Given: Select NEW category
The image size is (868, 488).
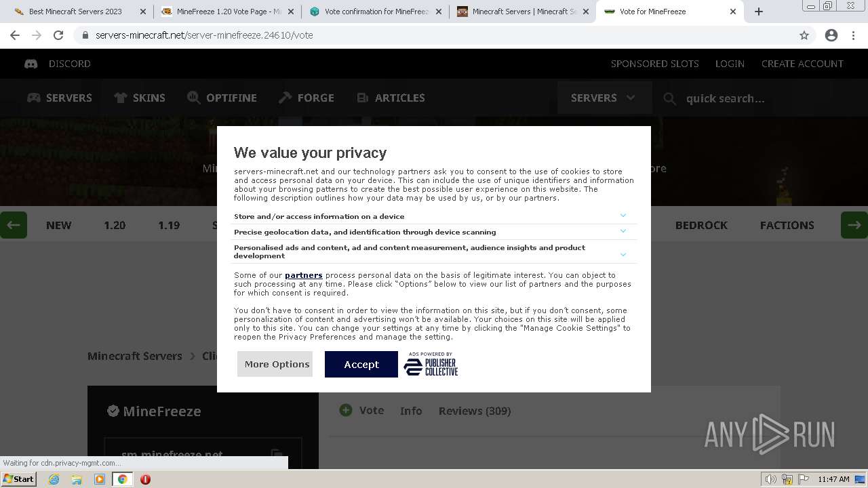Looking at the screenshot, I should tap(58, 225).
